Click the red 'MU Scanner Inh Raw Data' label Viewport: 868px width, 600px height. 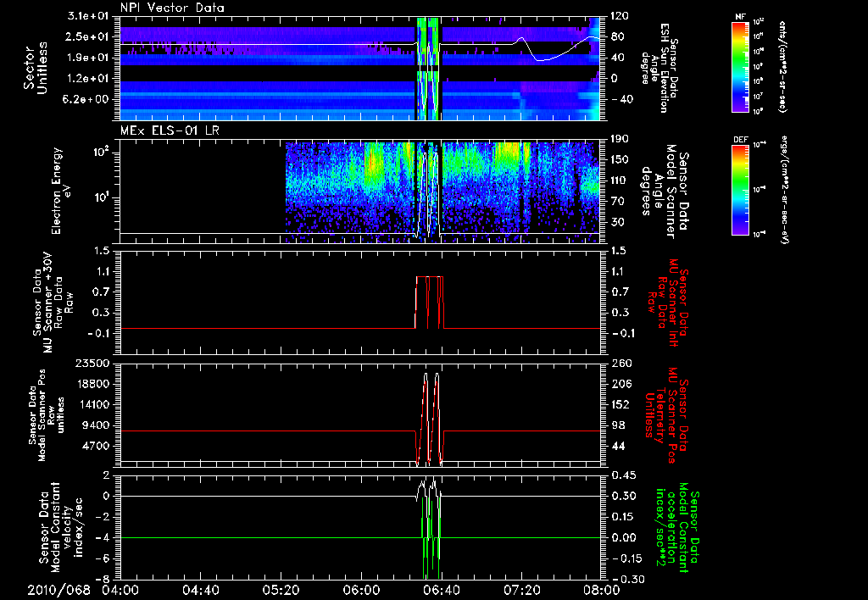668,303
